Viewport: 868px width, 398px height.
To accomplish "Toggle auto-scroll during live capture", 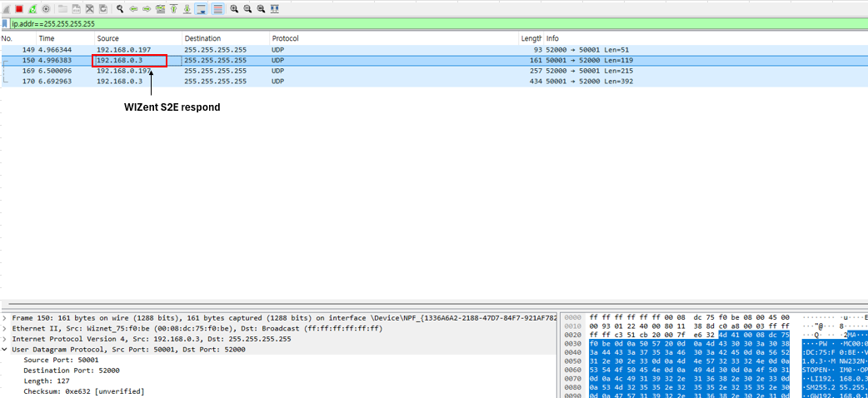I will coord(201,9).
